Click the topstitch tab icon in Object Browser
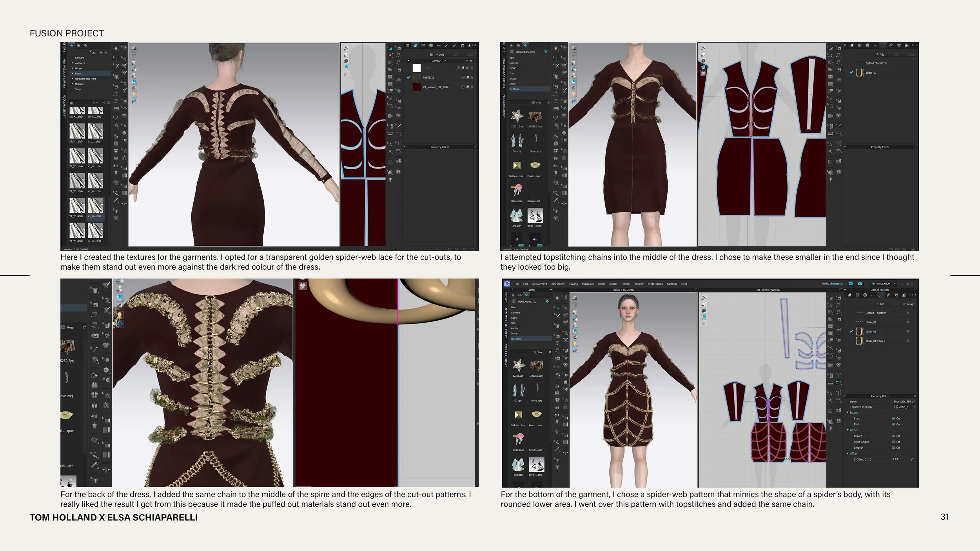Screen dimensions: 980x551 point(880,295)
